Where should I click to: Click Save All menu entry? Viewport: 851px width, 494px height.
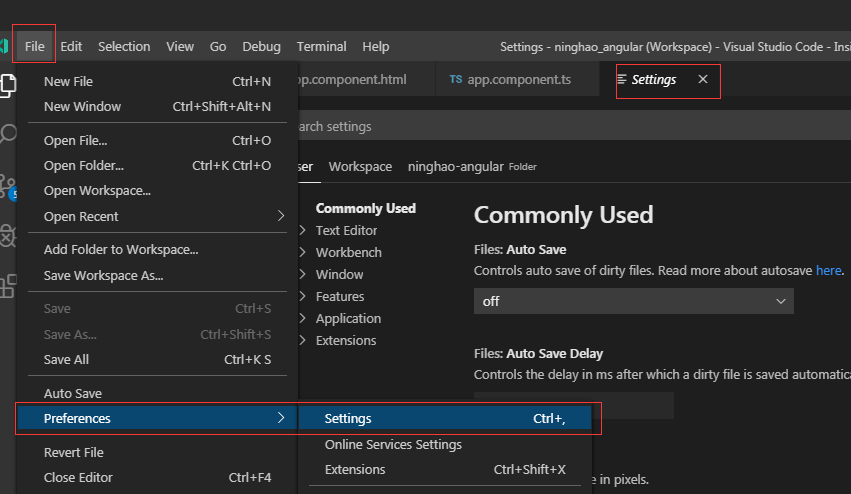[x=157, y=359]
